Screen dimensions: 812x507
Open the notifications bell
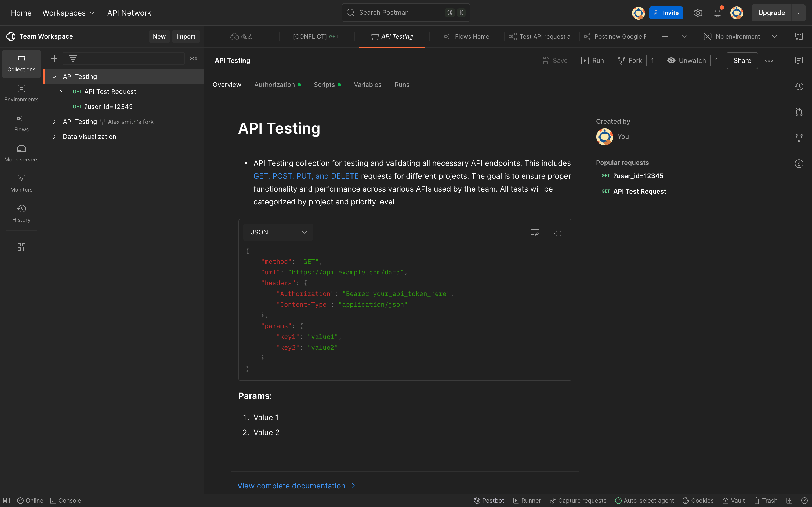pyautogui.click(x=717, y=13)
